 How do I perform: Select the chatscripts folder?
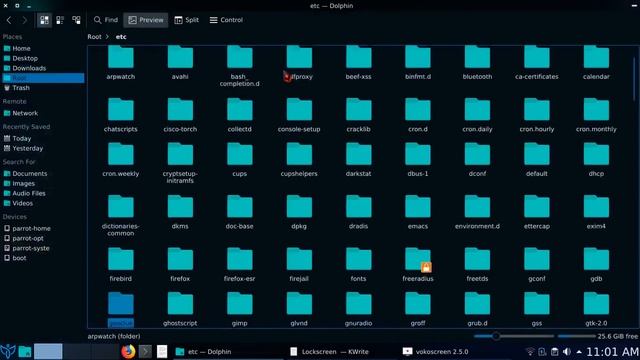pyautogui.click(x=121, y=115)
